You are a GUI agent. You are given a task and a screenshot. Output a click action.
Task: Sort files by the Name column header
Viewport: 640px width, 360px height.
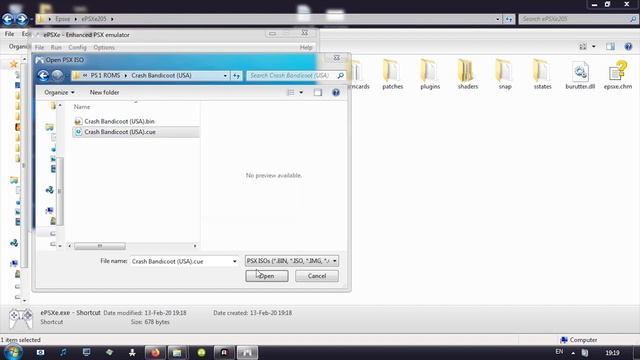(82, 107)
